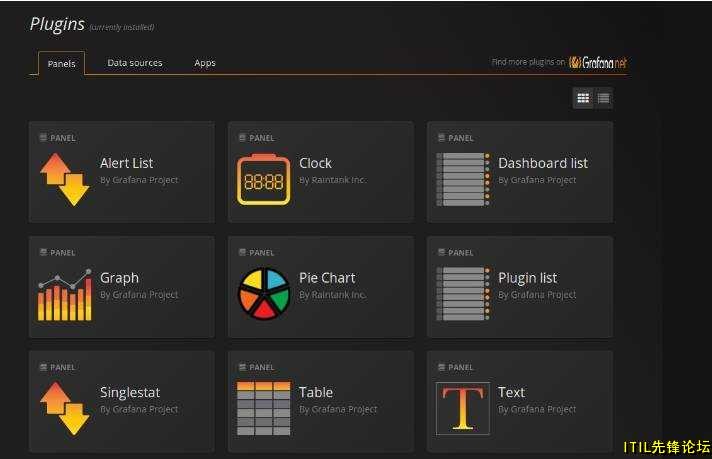The image size is (712, 459).
Task: Click PANEL label on Alert List card
Action: [x=63, y=138]
